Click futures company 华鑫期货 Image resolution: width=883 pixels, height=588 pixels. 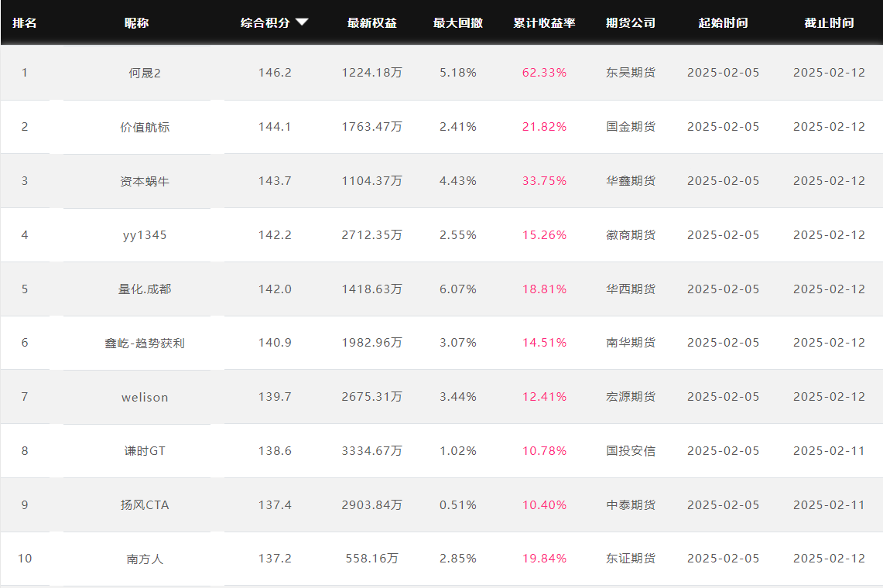631,181
